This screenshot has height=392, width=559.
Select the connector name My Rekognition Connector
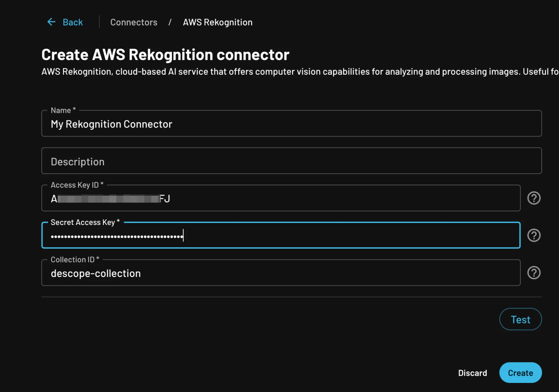click(111, 124)
